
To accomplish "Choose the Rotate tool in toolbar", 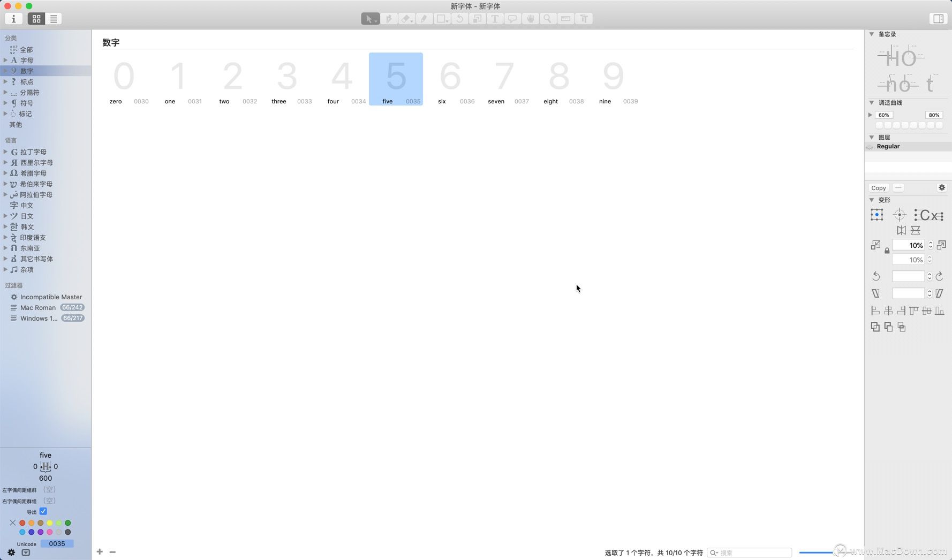I will click(x=459, y=19).
